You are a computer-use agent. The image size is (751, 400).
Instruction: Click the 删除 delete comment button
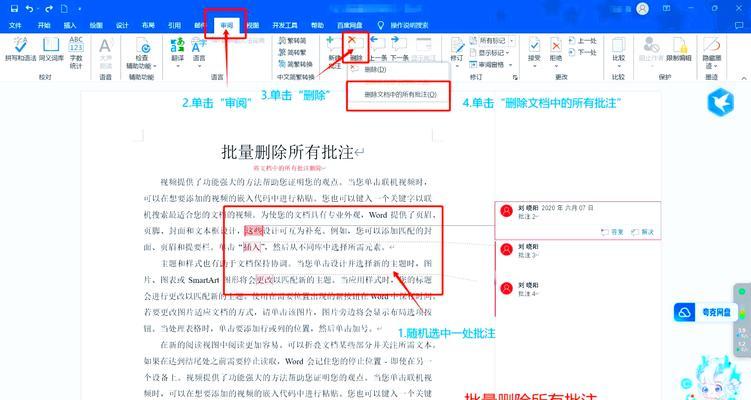[x=356, y=48]
